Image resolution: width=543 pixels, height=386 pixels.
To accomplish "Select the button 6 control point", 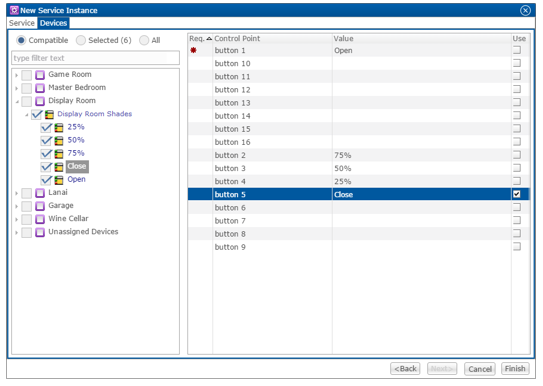I will (x=230, y=208).
